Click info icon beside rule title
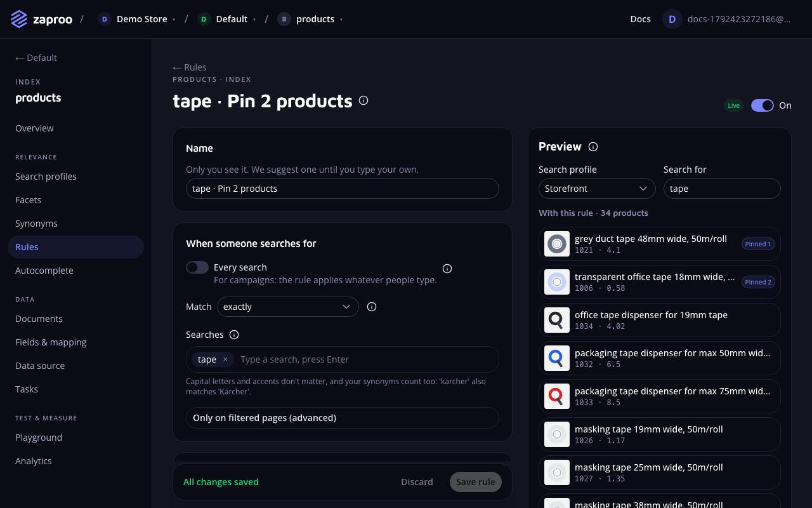 click(x=363, y=100)
